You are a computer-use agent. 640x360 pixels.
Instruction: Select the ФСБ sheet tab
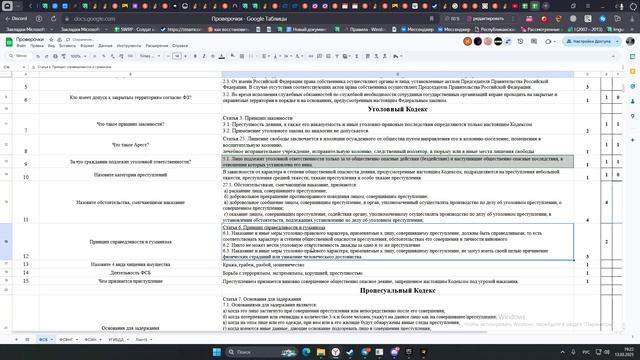(46, 340)
